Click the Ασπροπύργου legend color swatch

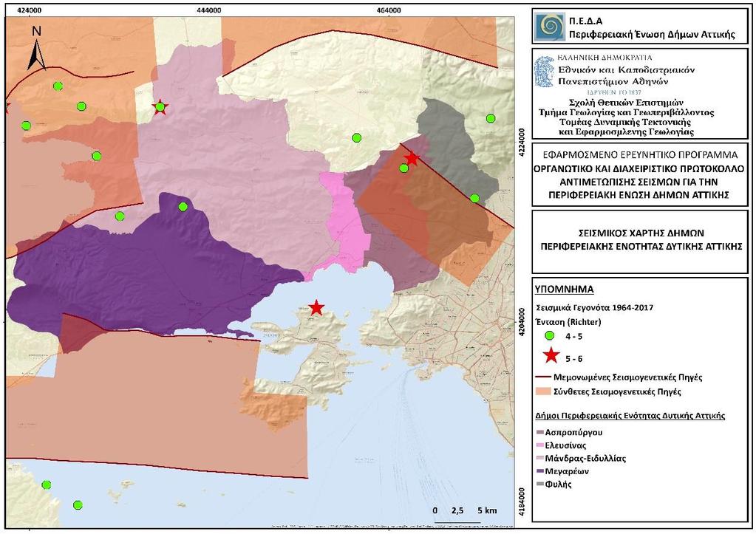click(539, 432)
